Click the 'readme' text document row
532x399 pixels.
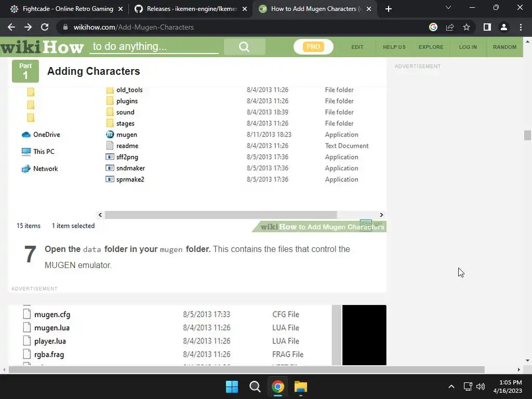pos(237,146)
